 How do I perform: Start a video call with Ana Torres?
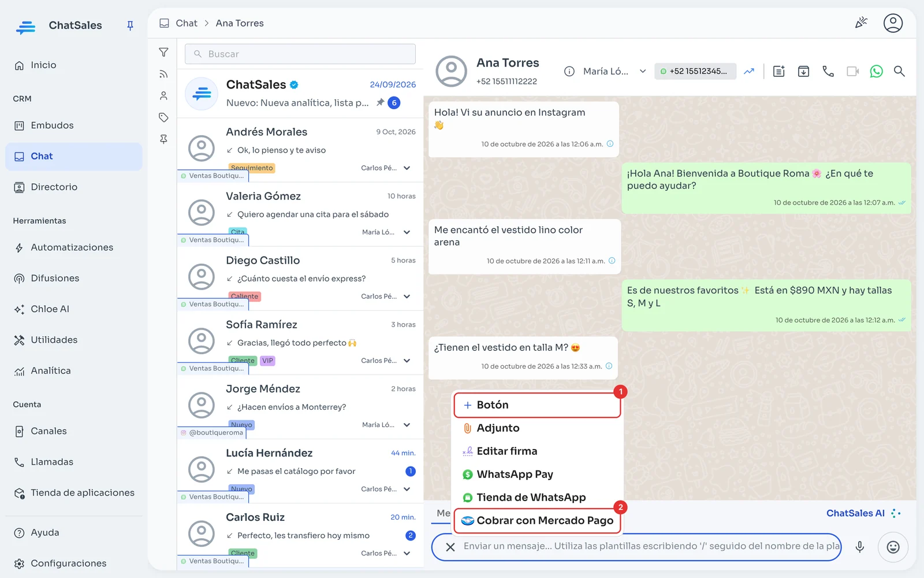(853, 71)
